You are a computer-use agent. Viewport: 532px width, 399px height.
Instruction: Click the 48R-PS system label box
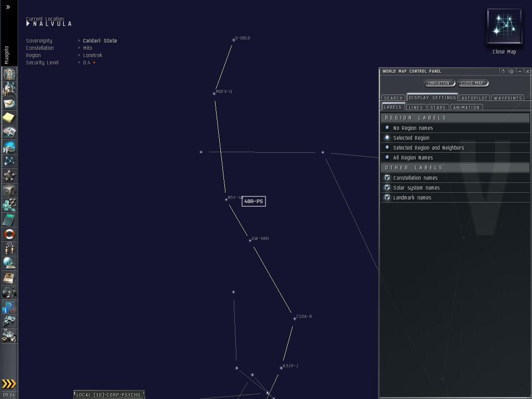[254, 201]
